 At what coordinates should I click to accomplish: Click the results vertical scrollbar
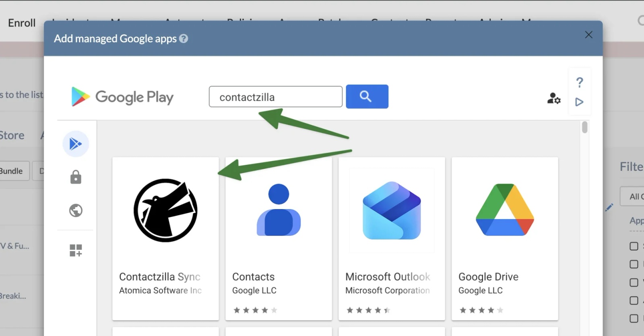(x=585, y=127)
